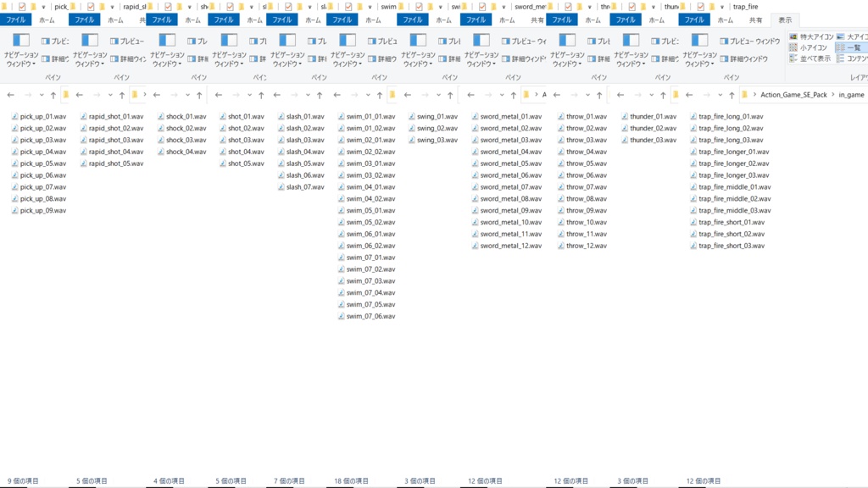Select sword_metal_12.wav file
This screenshot has height=488, width=868.
[x=507, y=246]
